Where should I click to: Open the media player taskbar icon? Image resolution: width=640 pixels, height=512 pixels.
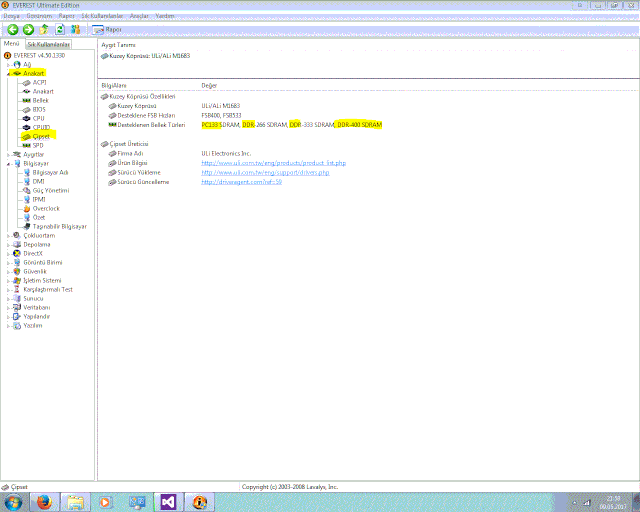106,502
